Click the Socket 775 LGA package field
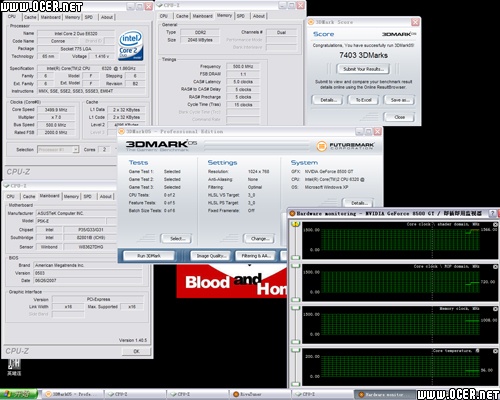Screen dimensions: 500x400 76,49
